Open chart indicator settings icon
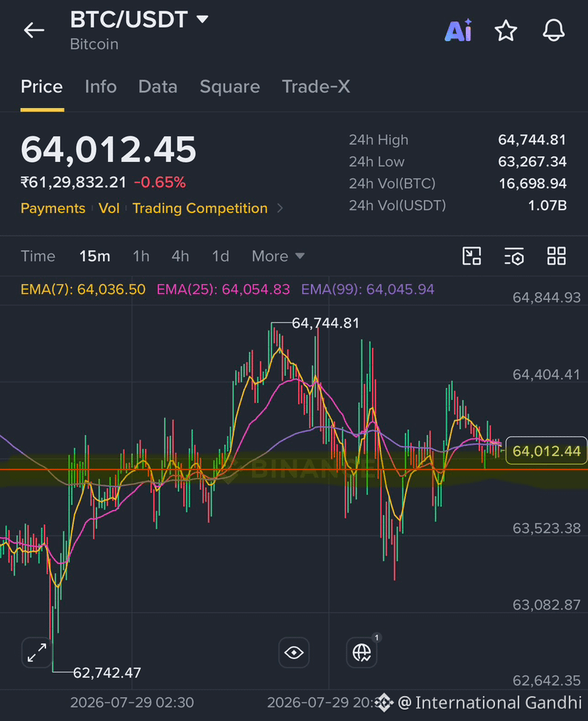Viewport: 588px width, 721px height. click(514, 256)
